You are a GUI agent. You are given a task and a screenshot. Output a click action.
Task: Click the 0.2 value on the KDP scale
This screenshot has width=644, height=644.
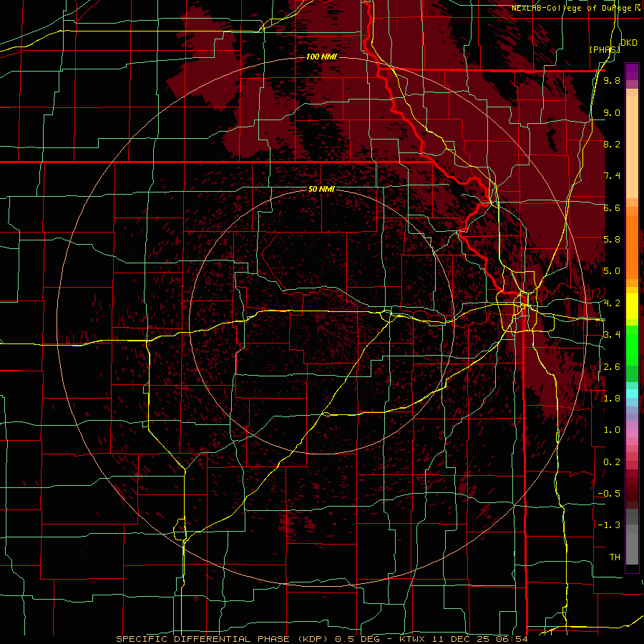click(x=612, y=462)
